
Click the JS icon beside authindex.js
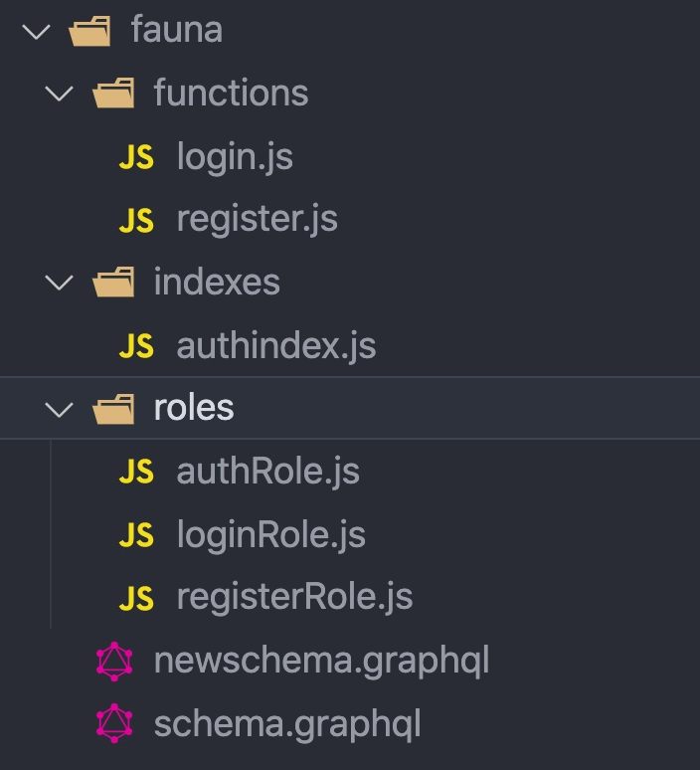(136, 346)
